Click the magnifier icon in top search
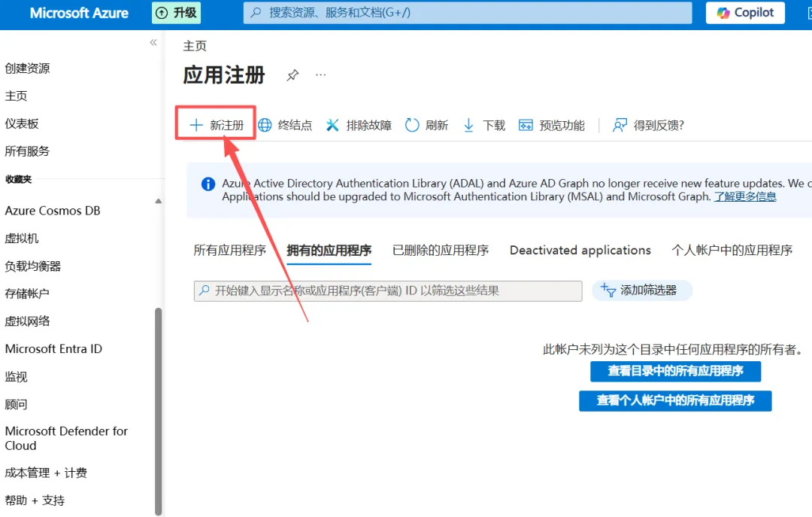This screenshot has height=517, width=812. (x=256, y=13)
